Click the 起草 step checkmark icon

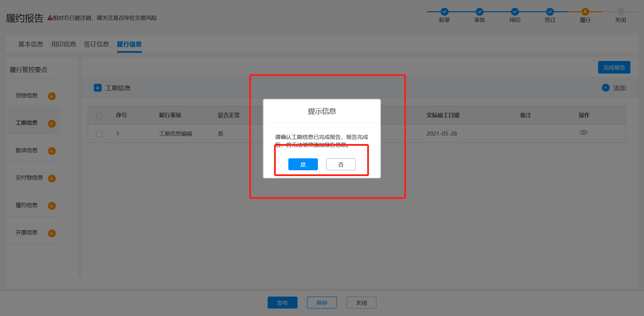pyautogui.click(x=444, y=12)
